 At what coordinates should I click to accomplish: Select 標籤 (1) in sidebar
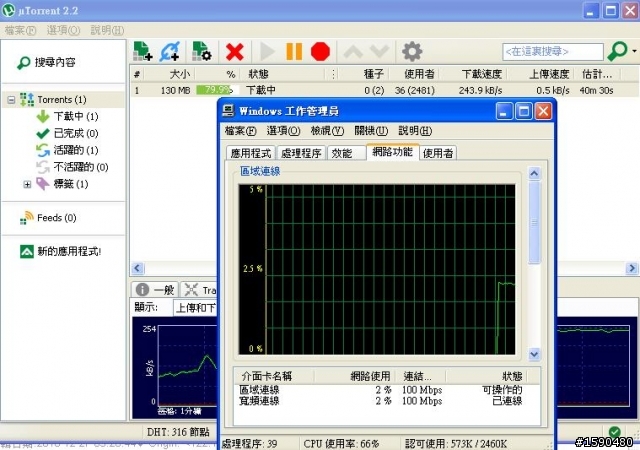click(62, 184)
